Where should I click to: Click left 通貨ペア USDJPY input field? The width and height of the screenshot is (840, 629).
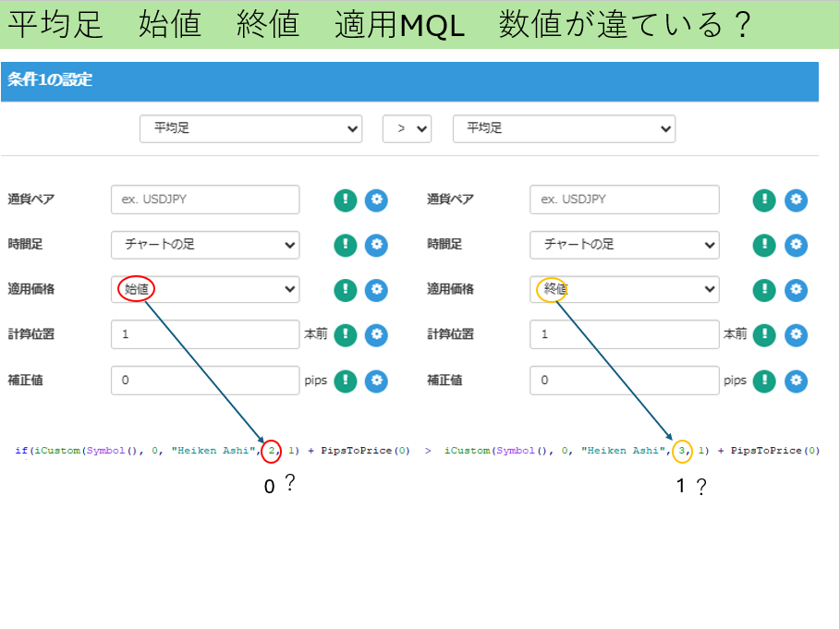[204, 200]
